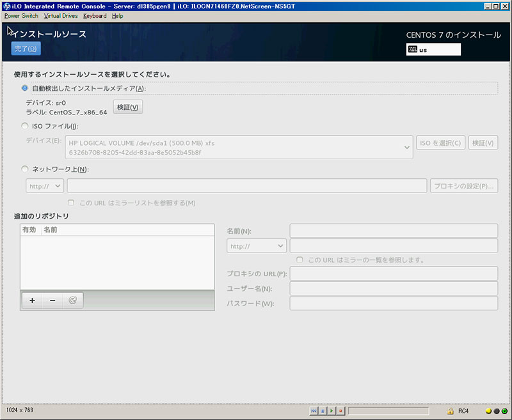Click the revert repository changes icon

point(72,300)
